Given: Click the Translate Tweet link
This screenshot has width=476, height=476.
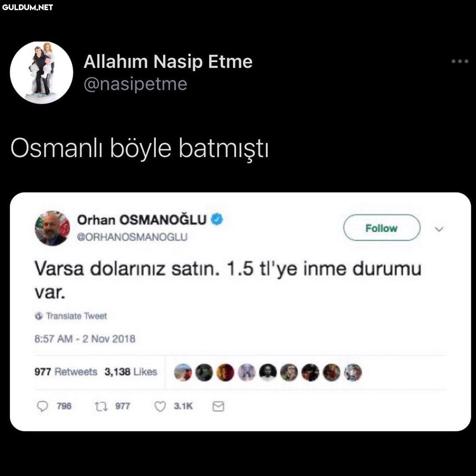Looking at the screenshot, I should click(x=76, y=316).
